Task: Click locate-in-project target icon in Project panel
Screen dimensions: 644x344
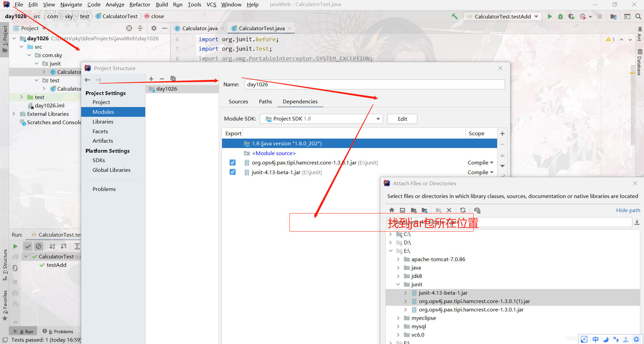Action: coord(129,28)
